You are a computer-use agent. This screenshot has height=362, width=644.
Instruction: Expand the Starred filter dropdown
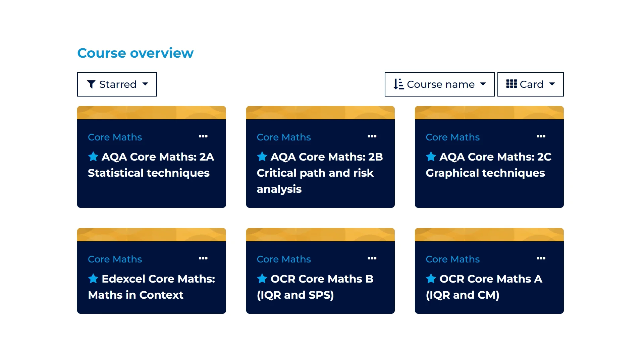click(117, 84)
